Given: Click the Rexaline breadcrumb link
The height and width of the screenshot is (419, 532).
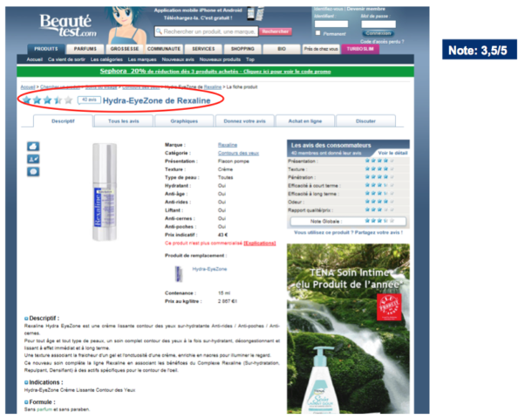Looking at the screenshot, I should click(x=213, y=87).
